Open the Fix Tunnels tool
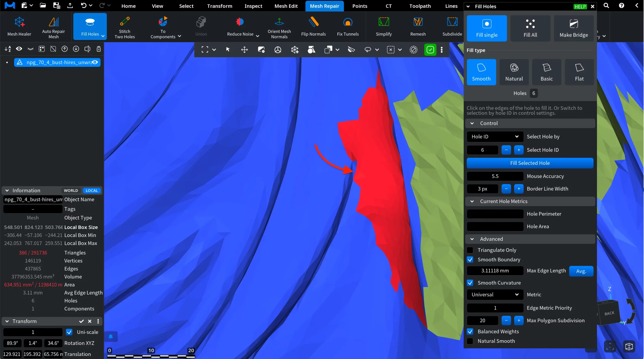This screenshot has width=644, height=359. 348,26
